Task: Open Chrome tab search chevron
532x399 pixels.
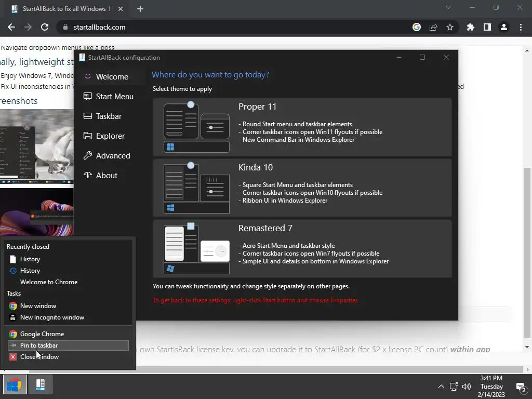Action: pos(448,7)
